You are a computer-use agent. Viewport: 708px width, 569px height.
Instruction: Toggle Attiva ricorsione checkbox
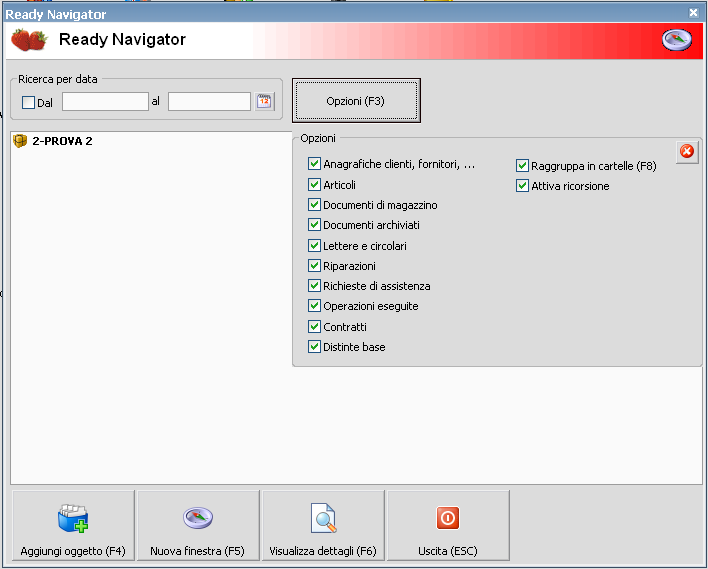click(x=522, y=186)
